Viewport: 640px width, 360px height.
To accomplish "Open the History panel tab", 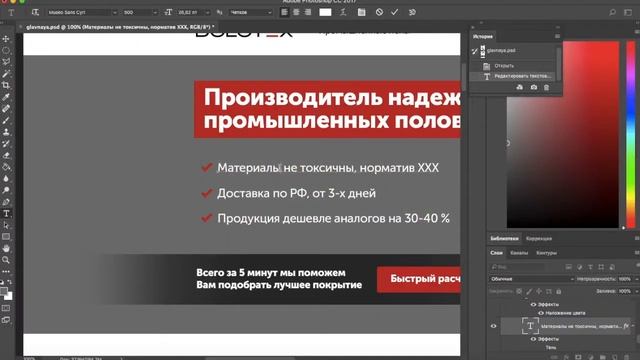I will [483, 36].
